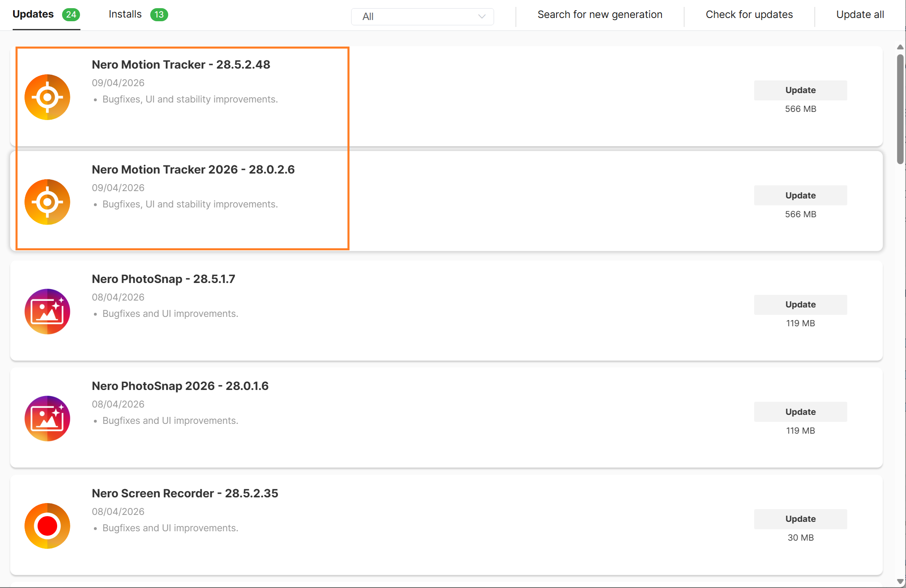Click the Nero Screen Recorder red icon

tap(47, 526)
